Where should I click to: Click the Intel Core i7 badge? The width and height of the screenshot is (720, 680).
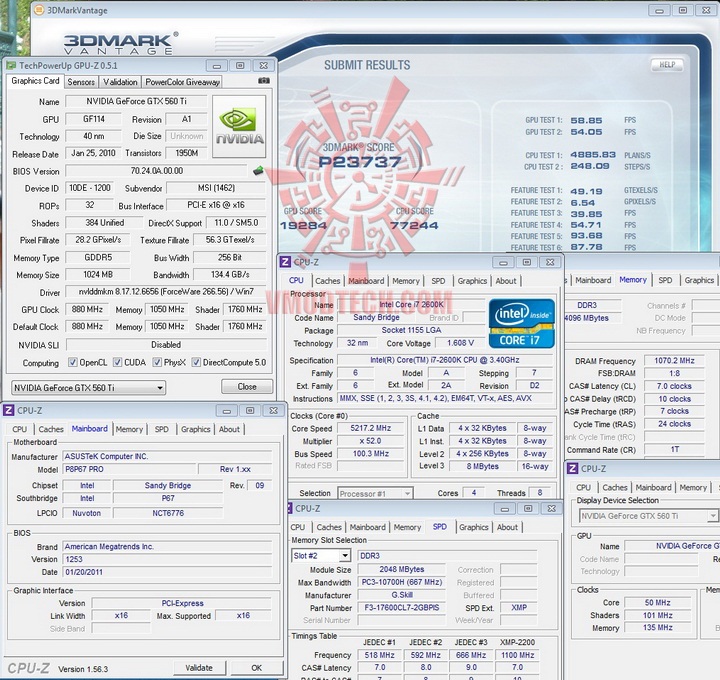point(521,322)
